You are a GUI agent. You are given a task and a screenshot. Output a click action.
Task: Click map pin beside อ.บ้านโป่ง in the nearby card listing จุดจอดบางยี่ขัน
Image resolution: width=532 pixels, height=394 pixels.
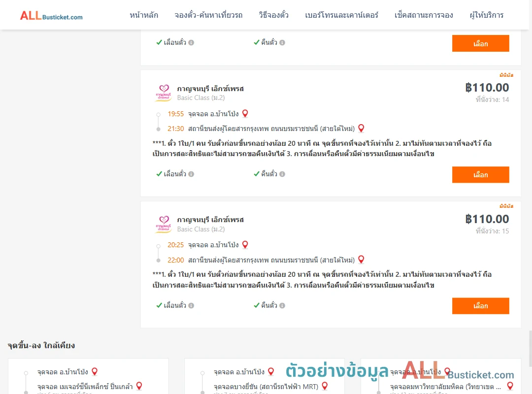271,371
